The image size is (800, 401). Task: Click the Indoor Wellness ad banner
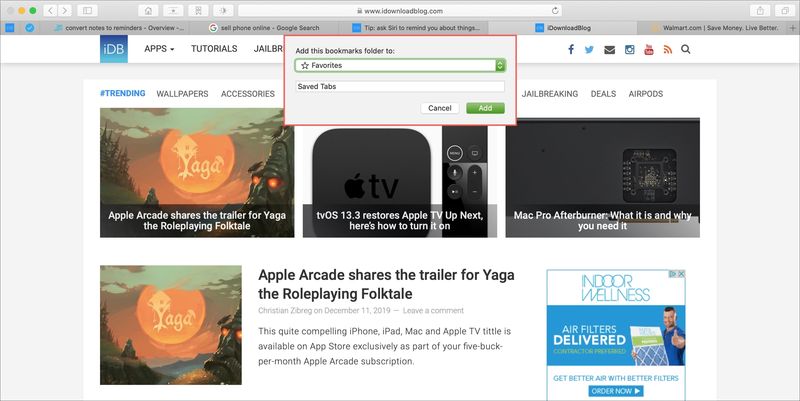tap(616, 335)
